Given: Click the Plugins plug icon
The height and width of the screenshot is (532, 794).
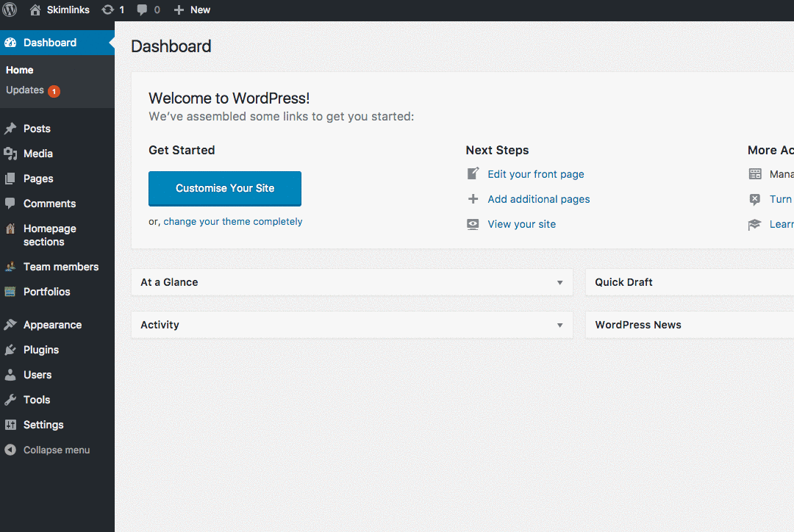Looking at the screenshot, I should (10, 350).
